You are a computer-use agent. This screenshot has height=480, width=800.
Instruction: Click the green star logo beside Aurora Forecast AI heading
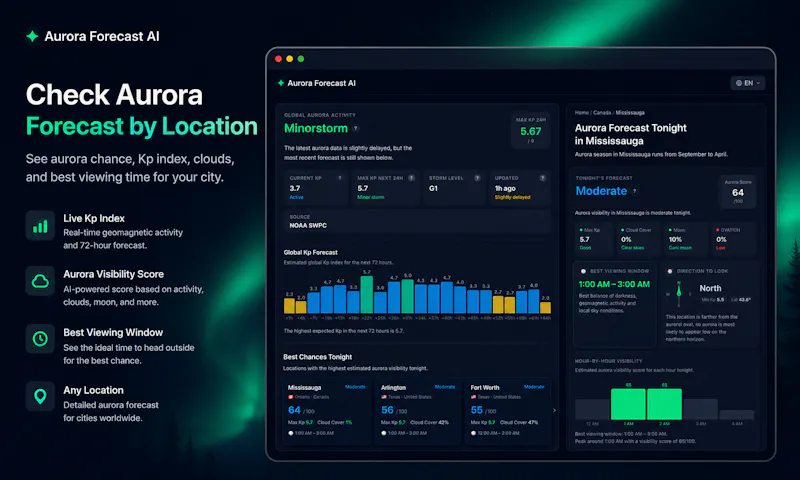click(32, 36)
